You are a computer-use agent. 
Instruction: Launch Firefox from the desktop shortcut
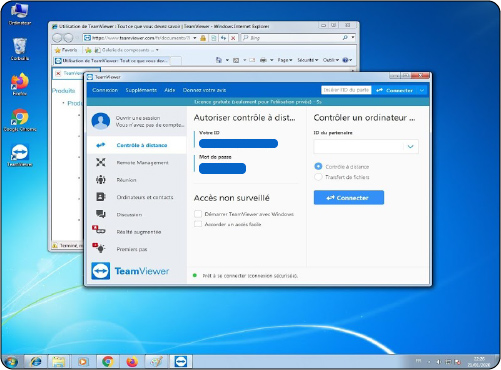20,85
